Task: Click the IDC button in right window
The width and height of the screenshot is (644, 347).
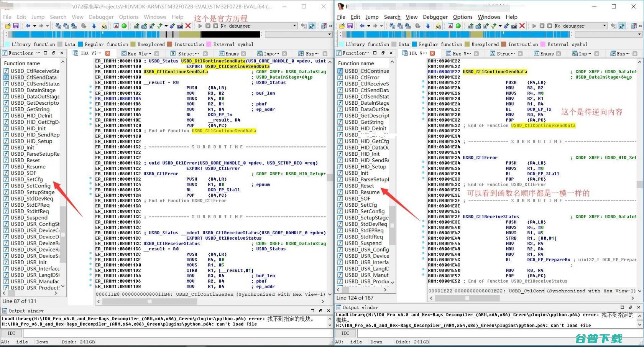Action: tap(345, 333)
